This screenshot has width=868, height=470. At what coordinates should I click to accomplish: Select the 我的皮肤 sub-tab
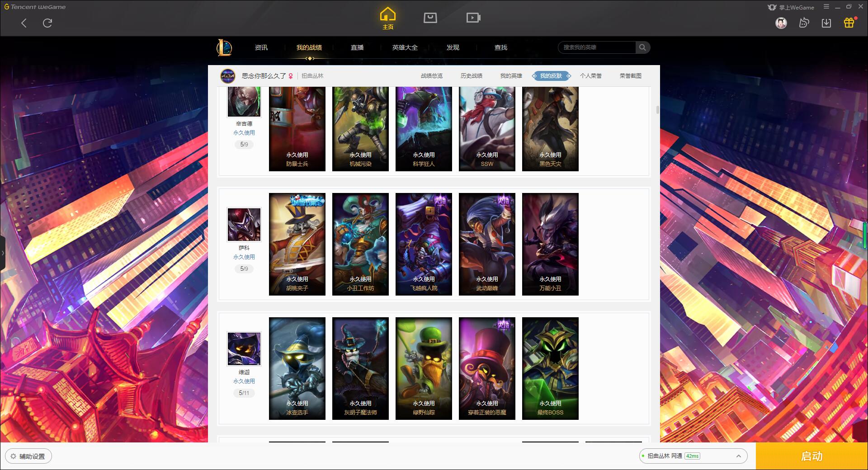(551, 76)
